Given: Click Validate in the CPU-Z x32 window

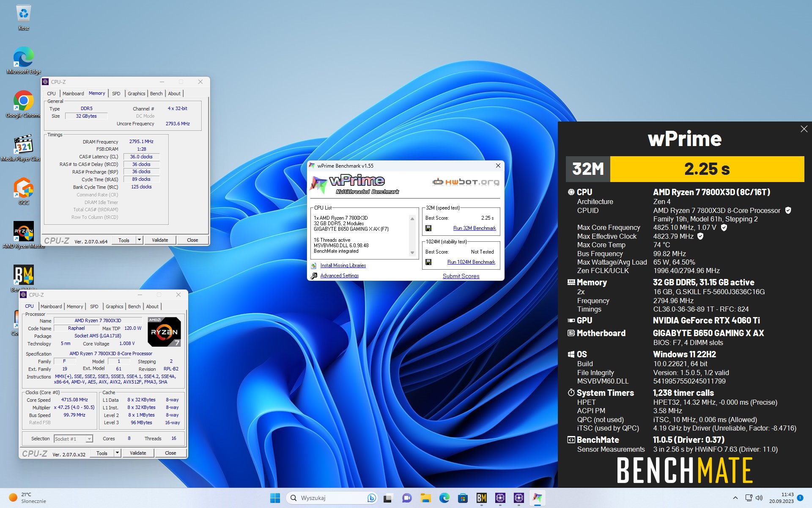Looking at the screenshot, I should pos(138,453).
